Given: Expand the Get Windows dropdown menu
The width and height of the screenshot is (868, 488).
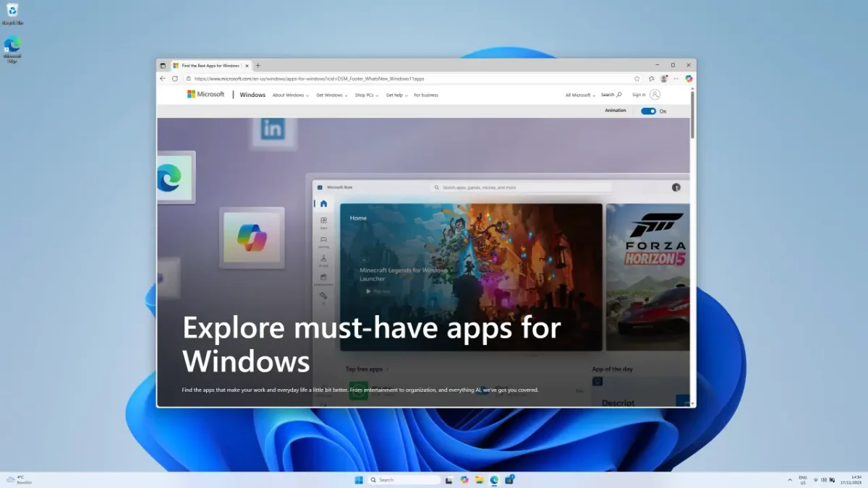Looking at the screenshot, I should click(x=331, y=95).
